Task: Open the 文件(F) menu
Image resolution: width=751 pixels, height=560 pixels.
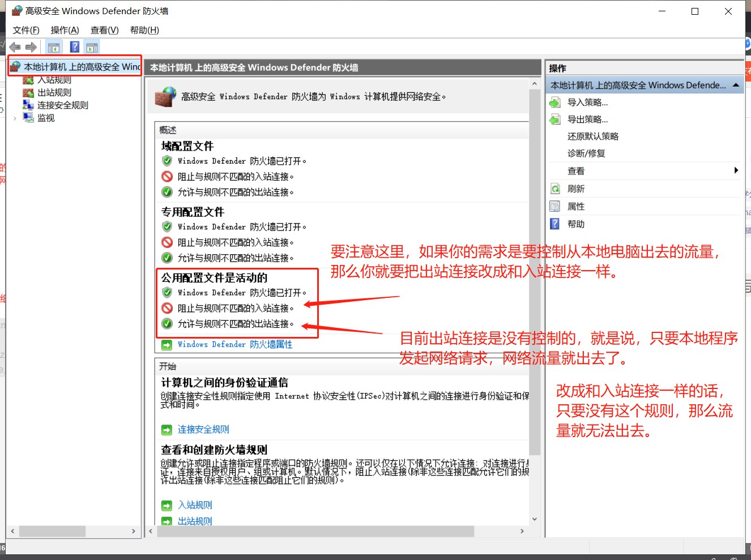Action: point(26,30)
